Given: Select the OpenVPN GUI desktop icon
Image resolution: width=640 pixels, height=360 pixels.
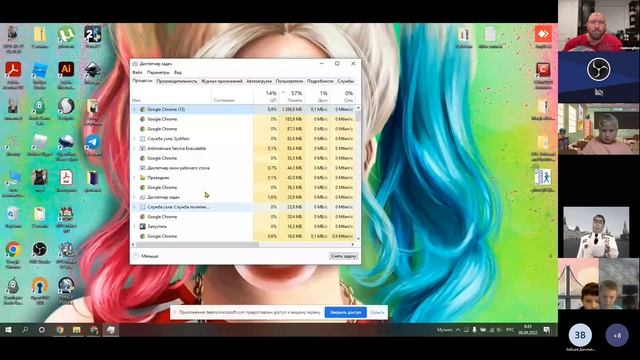Looking at the screenshot, I should 40,290.
